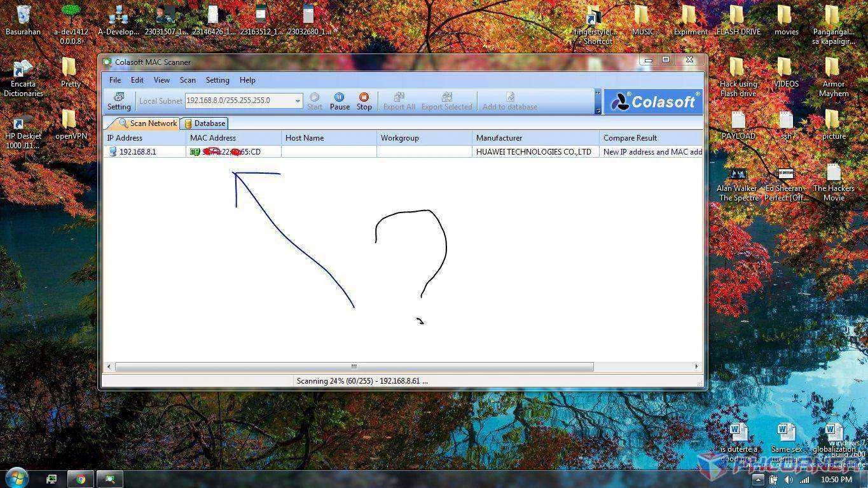The image size is (868, 488).
Task: Select the Pretty folder
Action: pyautogui.click(x=70, y=73)
